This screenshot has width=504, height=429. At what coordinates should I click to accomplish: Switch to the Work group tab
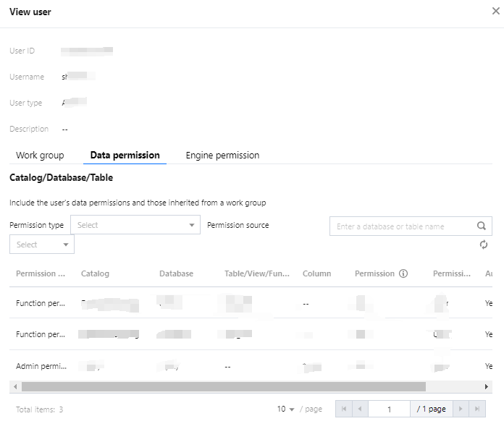pos(40,156)
